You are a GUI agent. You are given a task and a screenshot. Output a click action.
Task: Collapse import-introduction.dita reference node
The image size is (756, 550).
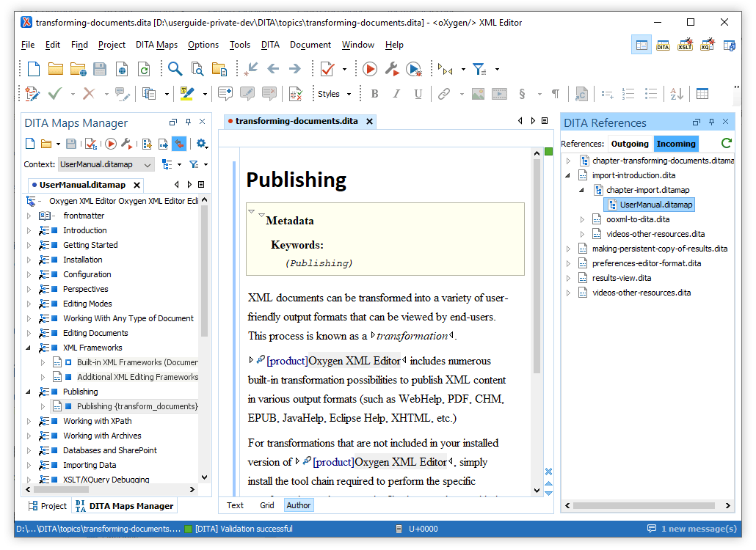[x=568, y=175]
